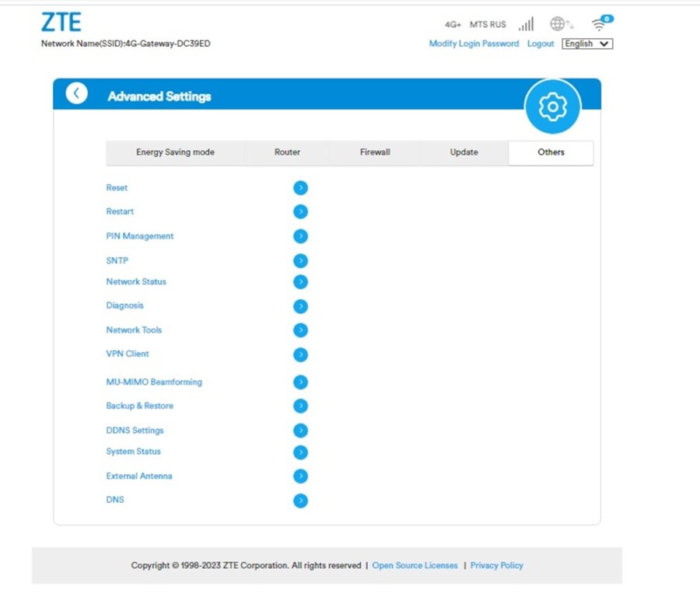Click the gear settings icon

(552, 106)
